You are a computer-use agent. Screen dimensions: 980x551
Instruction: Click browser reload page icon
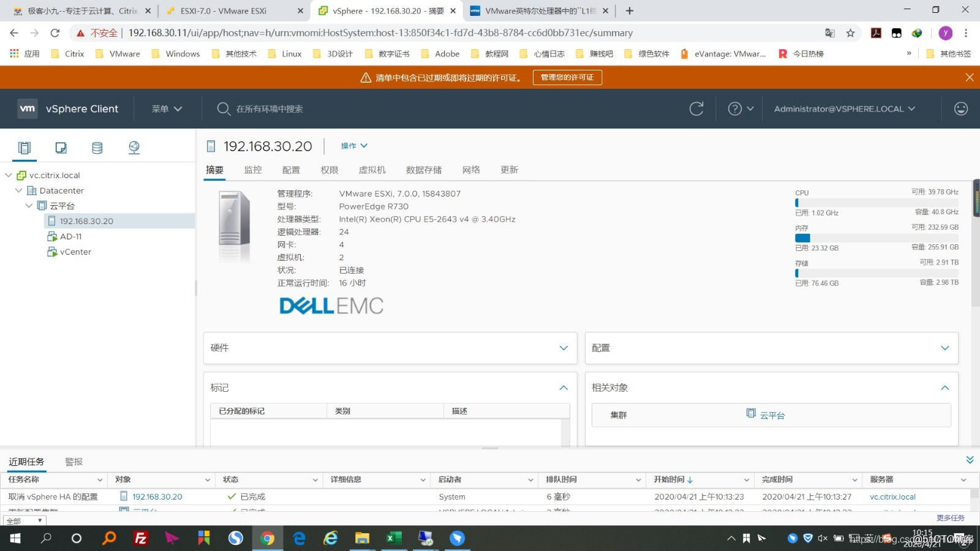coord(55,33)
